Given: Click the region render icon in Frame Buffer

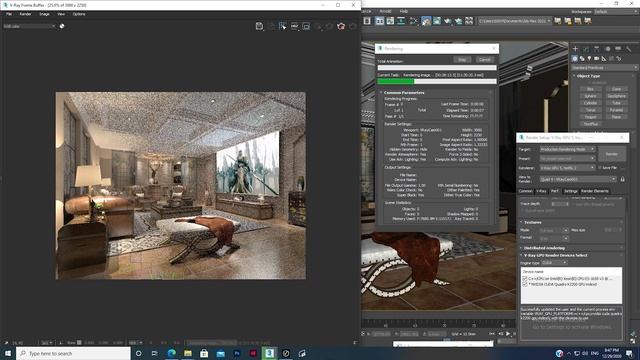Looking at the screenshot, I should click(x=306, y=26).
